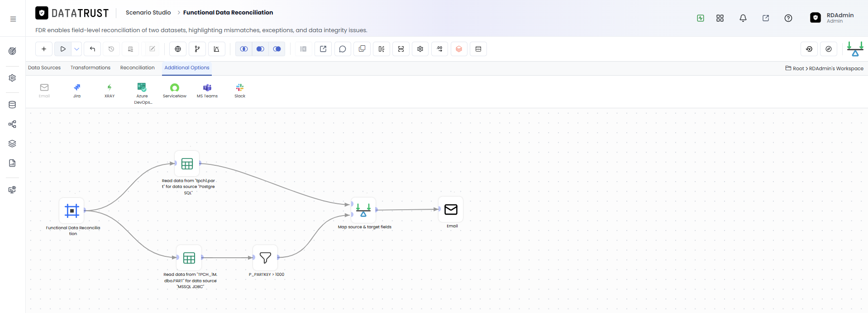The width and height of the screenshot is (868, 313).
Task: Add the Azure DevOps integration
Action: point(142,93)
